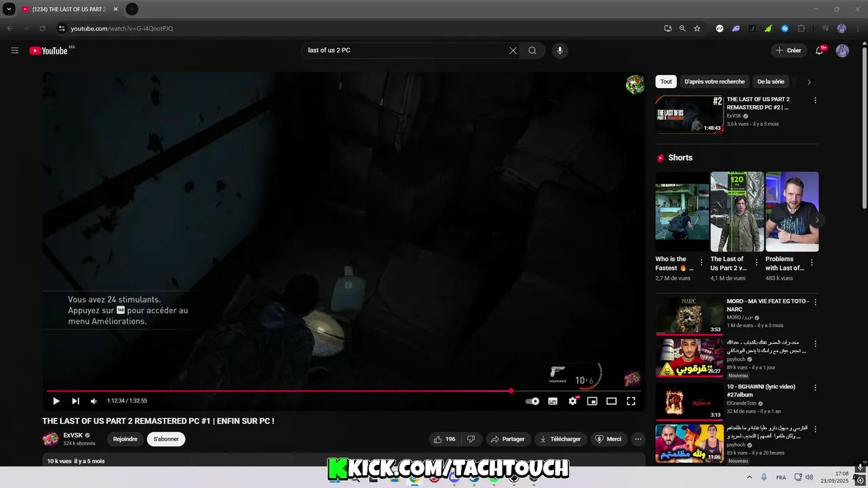Screen dimensions: 868x488
Task: Enter fullscreen mode
Action: (x=631, y=401)
